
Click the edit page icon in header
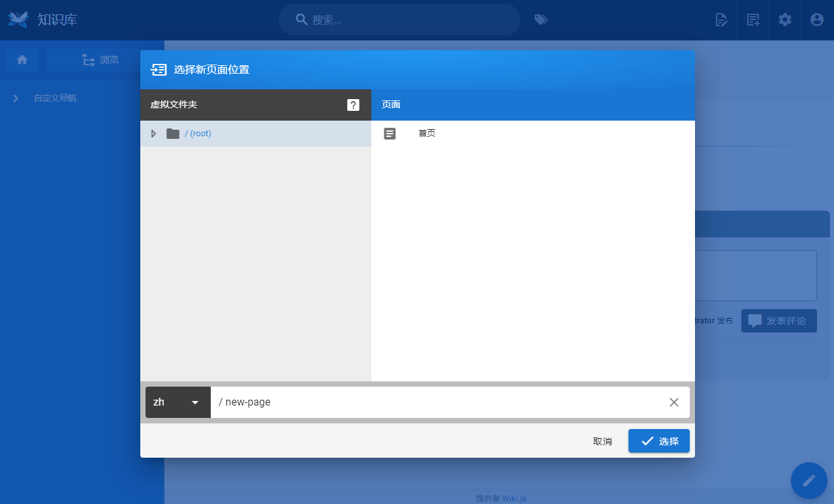click(721, 20)
